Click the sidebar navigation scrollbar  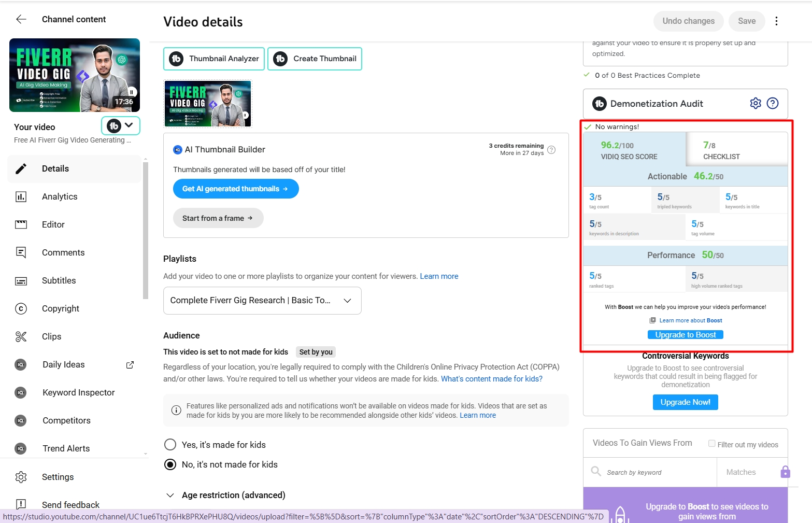point(146,231)
